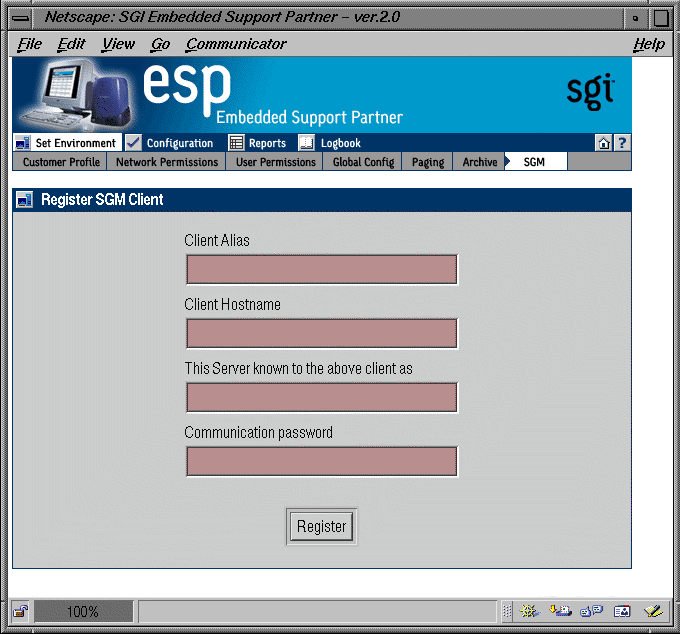Viewport: 680px width, 634px height.
Task: Click the 100% load progress indicator
Action: coord(83,611)
